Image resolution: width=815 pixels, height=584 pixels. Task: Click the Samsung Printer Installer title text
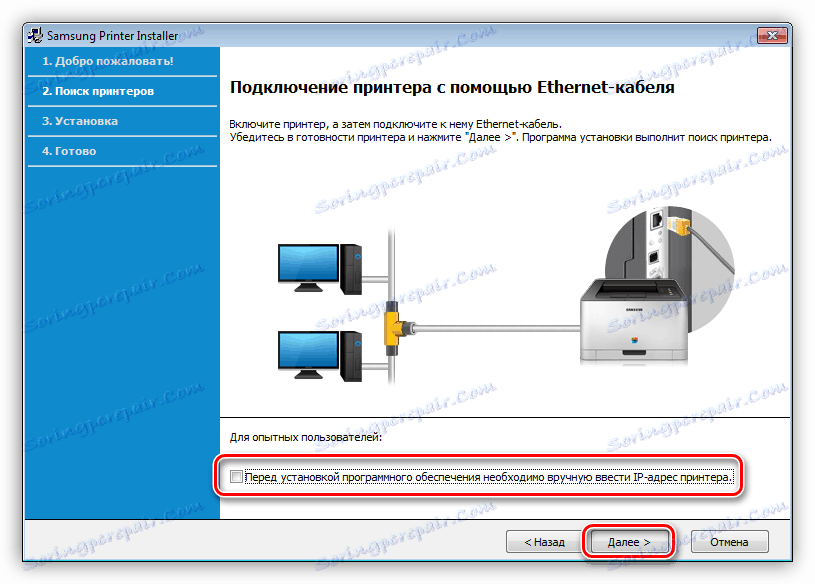113,35
